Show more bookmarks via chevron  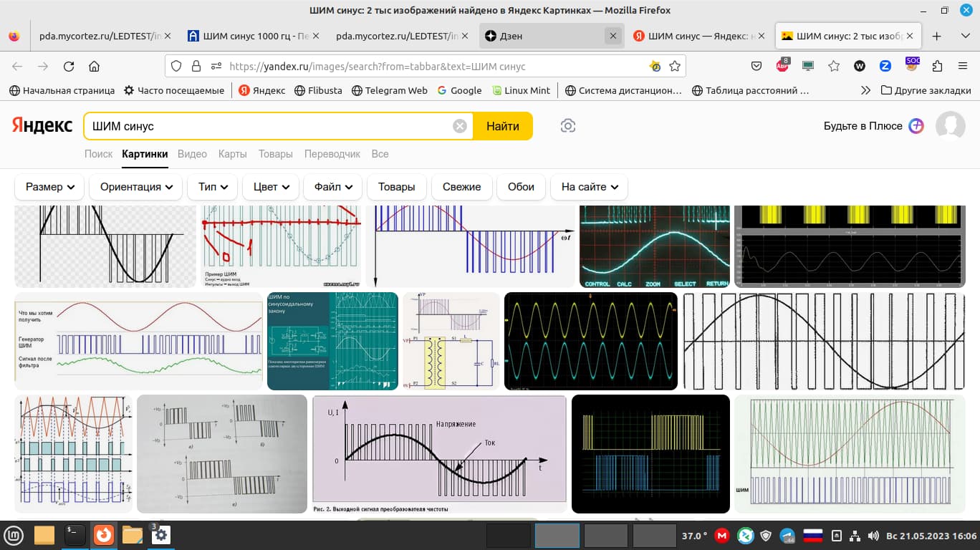click(x=865, y=90)
